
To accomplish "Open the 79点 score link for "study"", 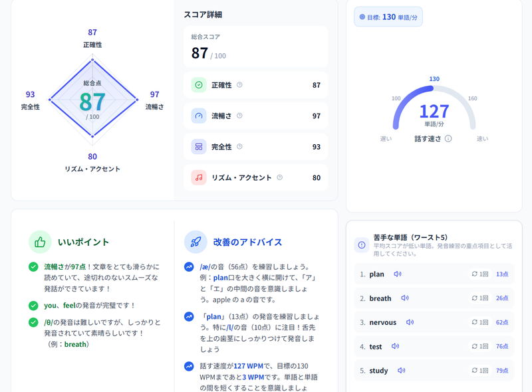I will 503,370.
